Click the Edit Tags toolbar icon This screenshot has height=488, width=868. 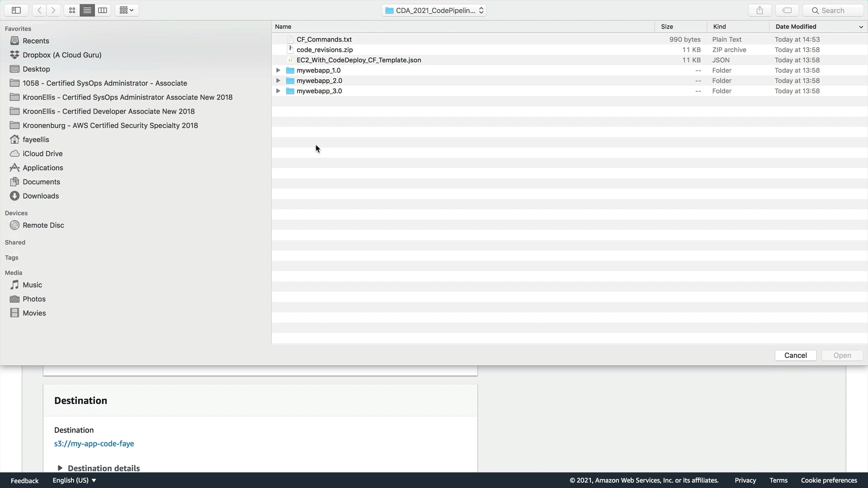coord(787,10)
